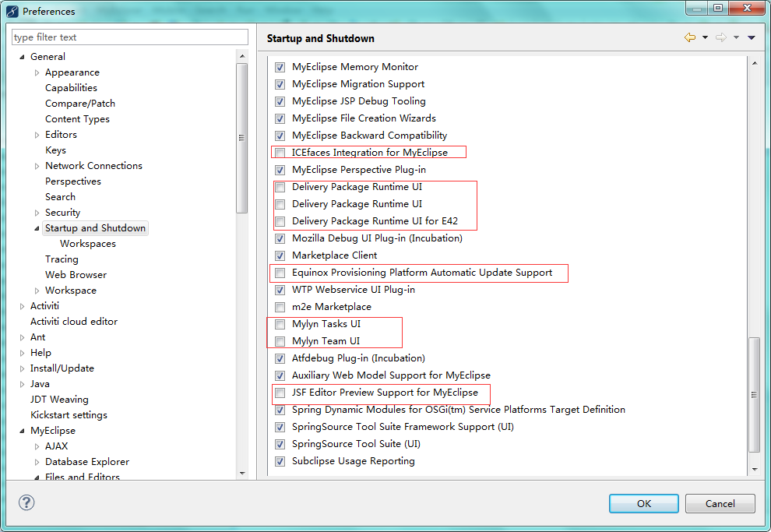Open Content Types preference page
This screenshot has width=771, height=532.
coord(77,119)
